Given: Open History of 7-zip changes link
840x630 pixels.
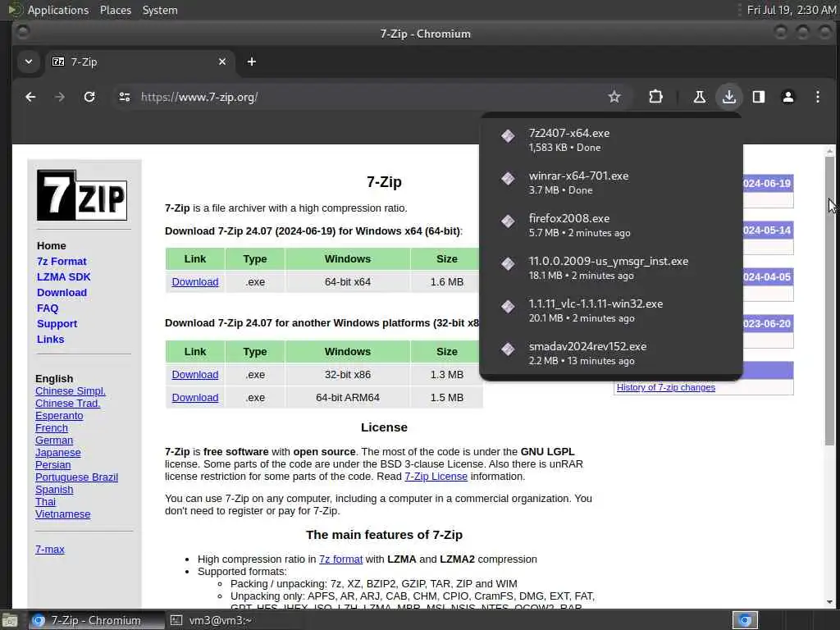Looking at the screenshot, I should coord(666,387).
